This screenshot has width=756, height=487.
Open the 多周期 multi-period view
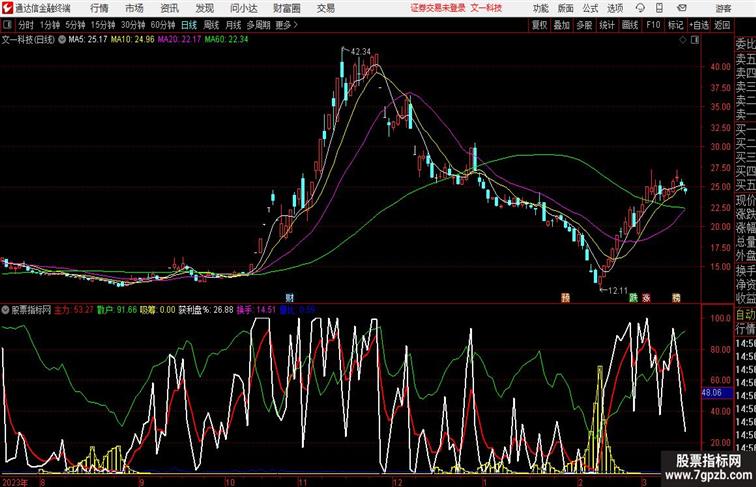258,25
